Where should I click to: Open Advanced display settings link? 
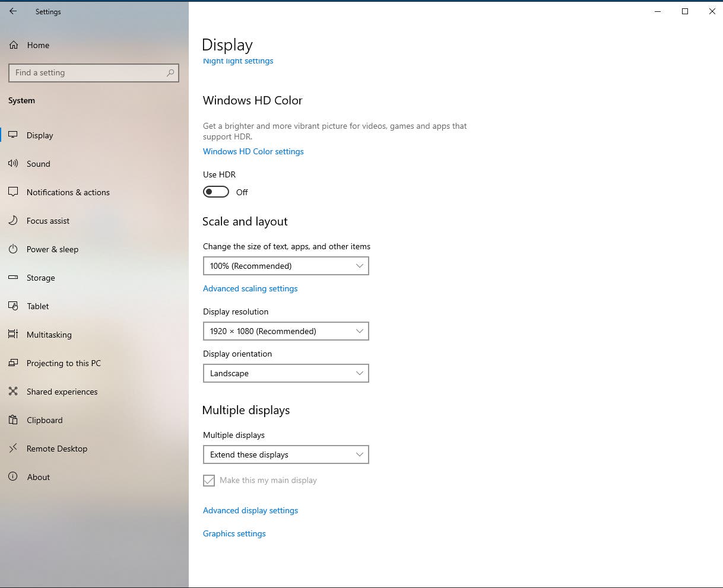250,510
